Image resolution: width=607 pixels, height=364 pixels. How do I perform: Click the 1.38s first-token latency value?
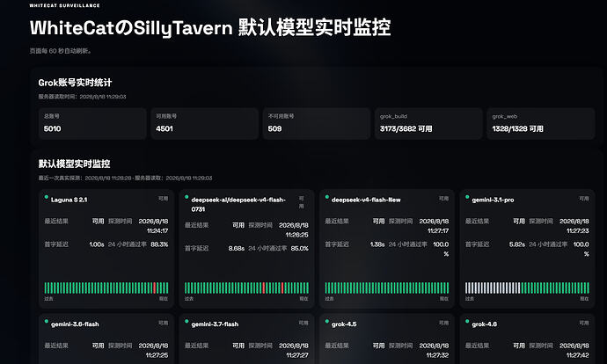click(377, 244)
